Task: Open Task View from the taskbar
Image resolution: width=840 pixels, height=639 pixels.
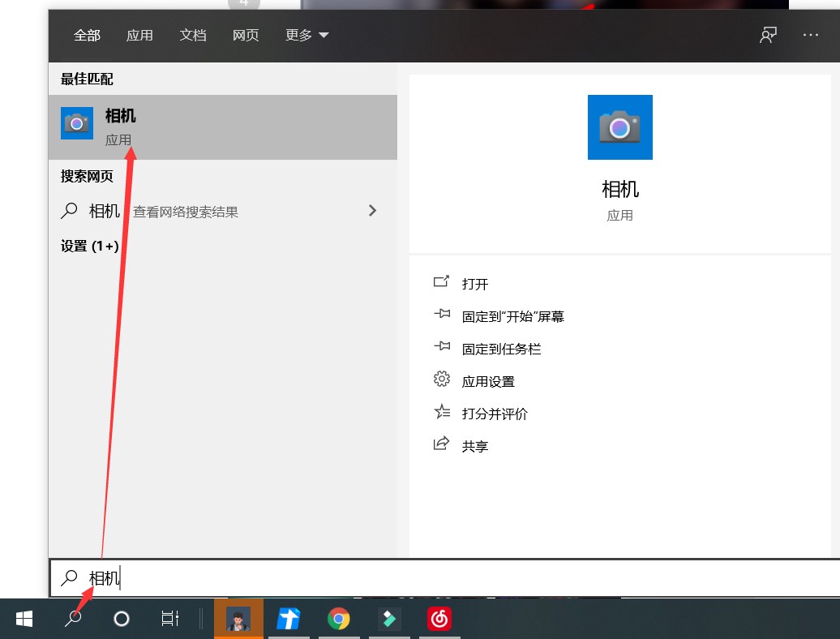Action: (x=169, y=619)
